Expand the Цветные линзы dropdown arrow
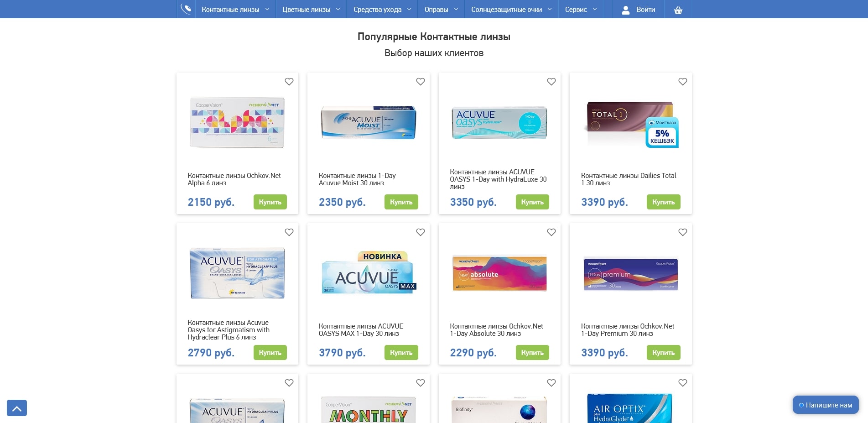 338,9
